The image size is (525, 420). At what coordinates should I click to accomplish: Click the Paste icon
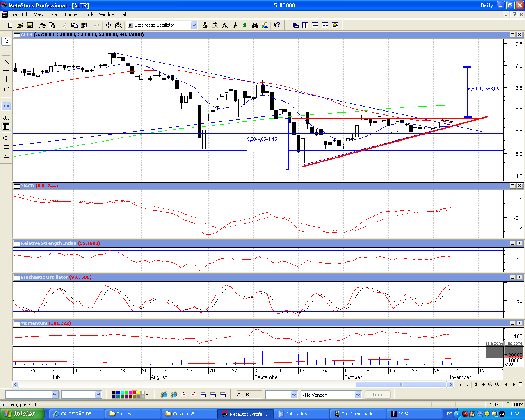(84, 25)
